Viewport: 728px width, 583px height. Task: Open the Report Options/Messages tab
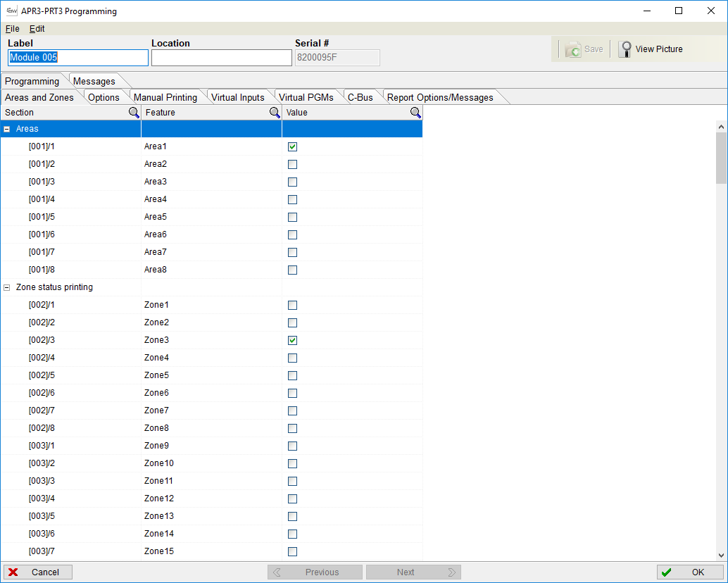coord(440,98)
